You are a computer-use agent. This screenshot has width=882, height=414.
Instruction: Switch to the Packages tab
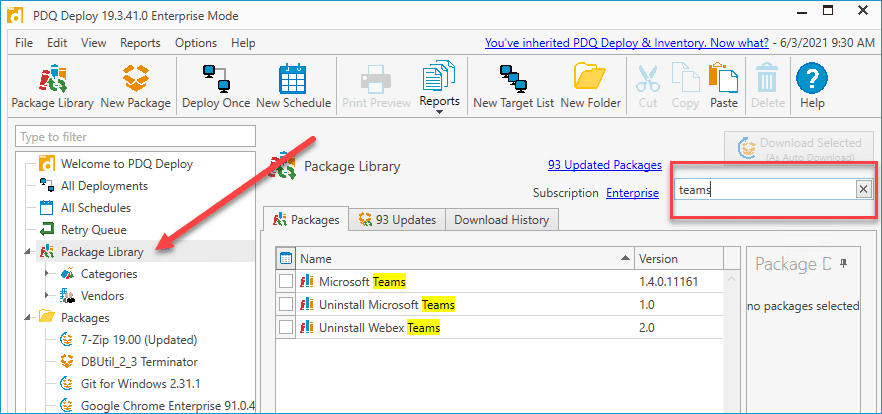coord(305,220)
